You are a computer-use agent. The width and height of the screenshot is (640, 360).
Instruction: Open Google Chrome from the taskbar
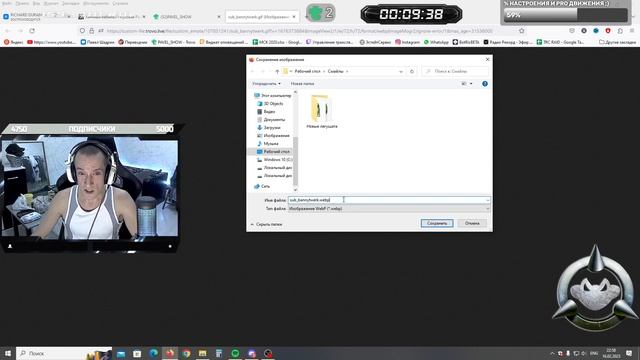[x=187, y=353]
